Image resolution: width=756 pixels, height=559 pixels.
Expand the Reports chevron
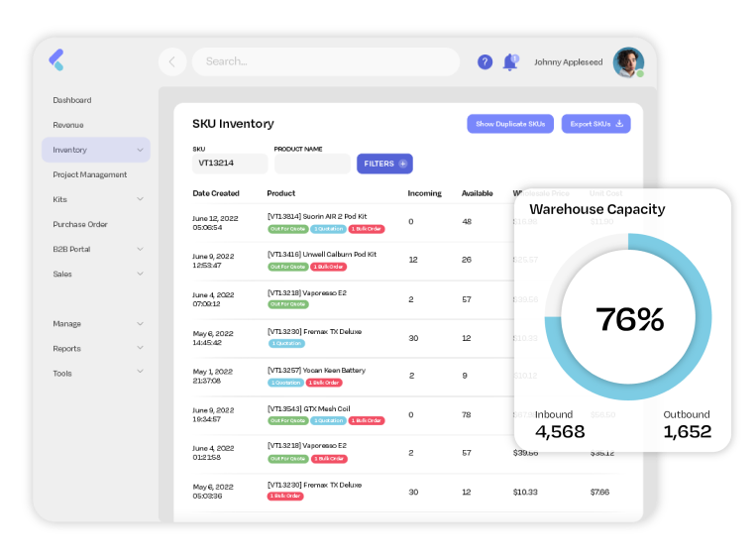(140, 347)
